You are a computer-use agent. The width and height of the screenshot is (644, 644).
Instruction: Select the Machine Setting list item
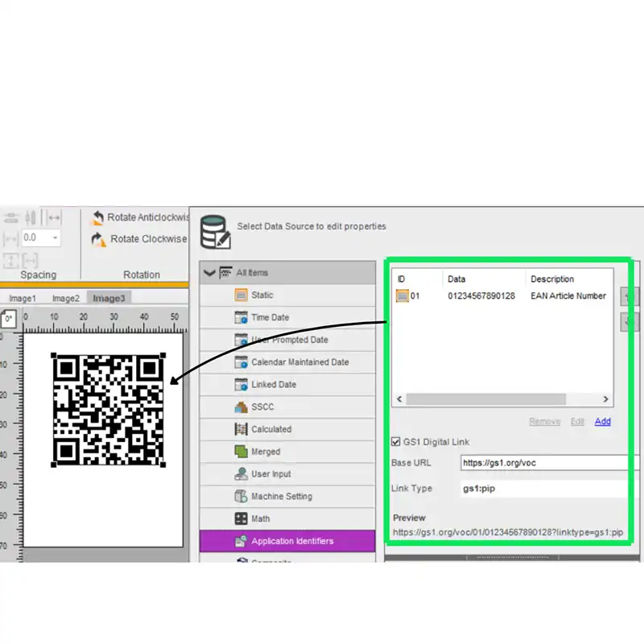287,496
